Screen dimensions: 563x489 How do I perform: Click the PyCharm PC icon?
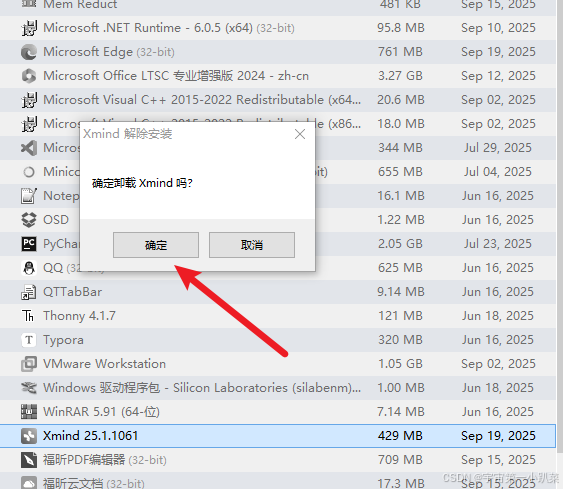pyautogui.click(x=29, y=244)
